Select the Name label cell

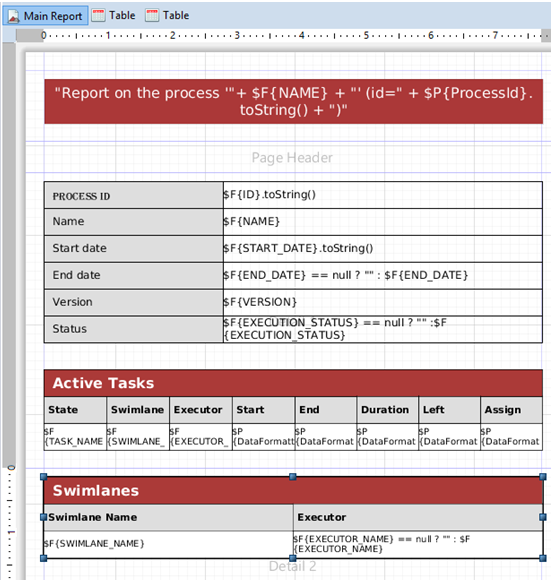(x=134, y=222)
